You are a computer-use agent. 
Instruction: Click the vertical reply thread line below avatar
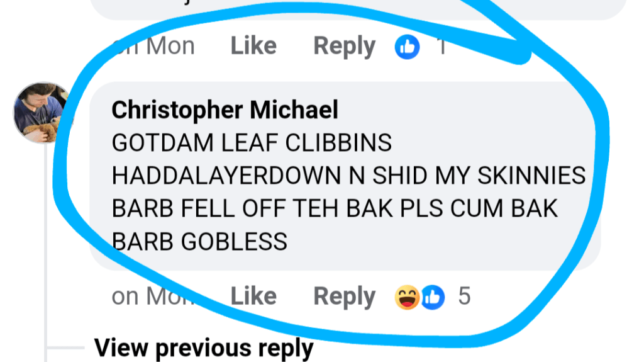point(45,247)
